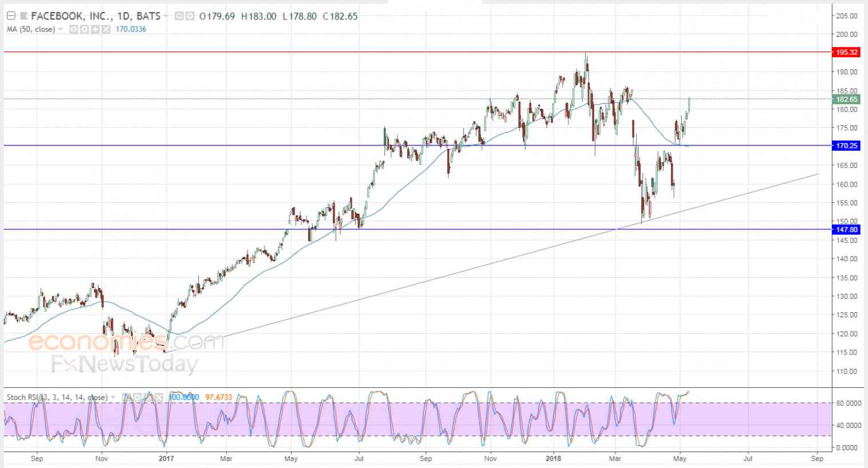Hide the Facebook price series with eye icon
The height and width of the screenshot is (468, 868).
click(178, 16)
